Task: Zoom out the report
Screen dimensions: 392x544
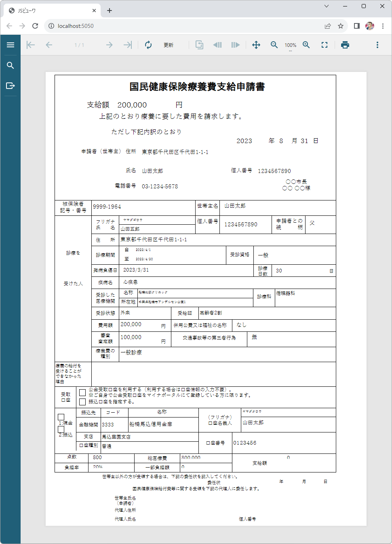Action: tap(274, 45)
